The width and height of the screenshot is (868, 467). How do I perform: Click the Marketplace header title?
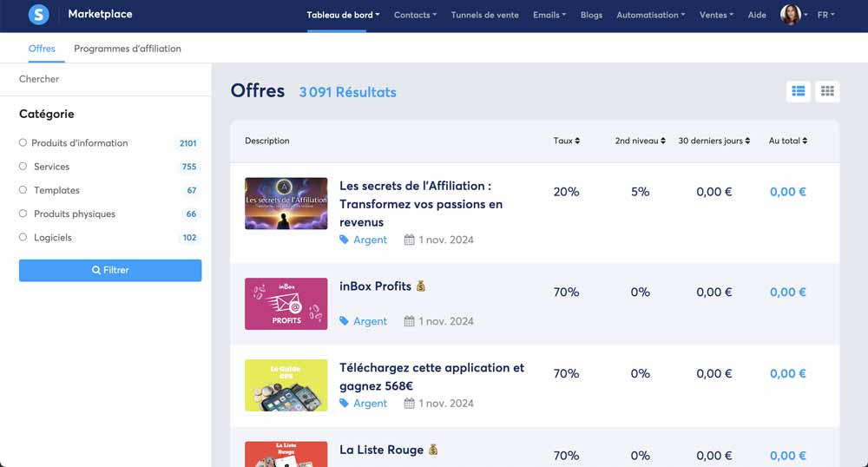pyautogui.click(x=100, y=14)
